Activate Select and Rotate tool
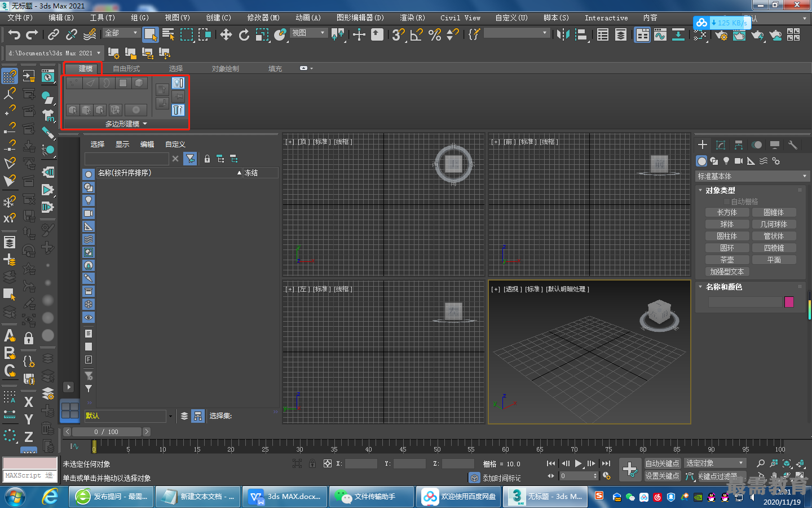Image resolution: width=812 pixels, height=508 pixels. click(244, 35)
